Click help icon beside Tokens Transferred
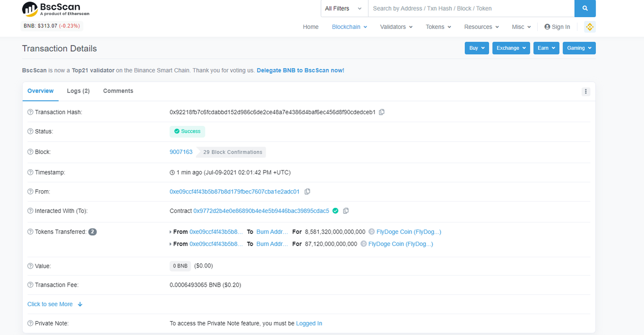Viewport: 644px width, 335px height. [x=30, y=232]
